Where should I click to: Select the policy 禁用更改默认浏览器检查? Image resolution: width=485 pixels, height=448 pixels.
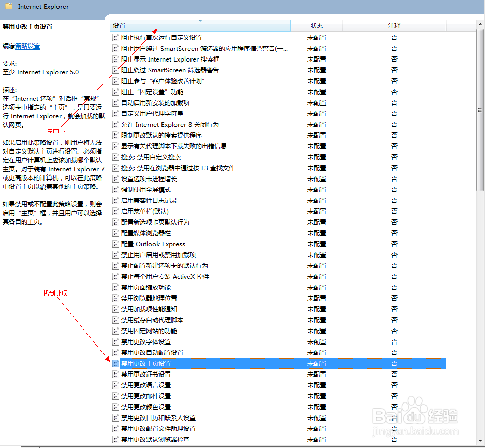(x=155, y=440)
